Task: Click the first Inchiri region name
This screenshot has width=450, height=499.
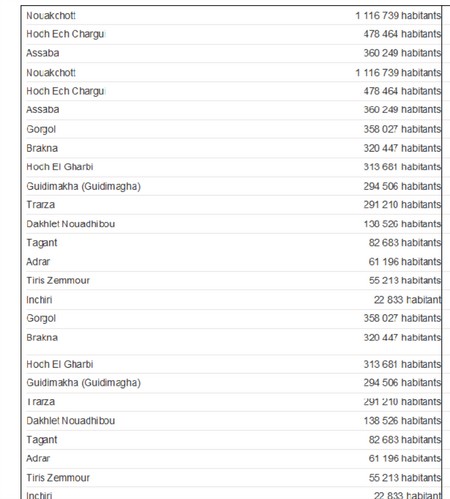Action: click(39, 300)
